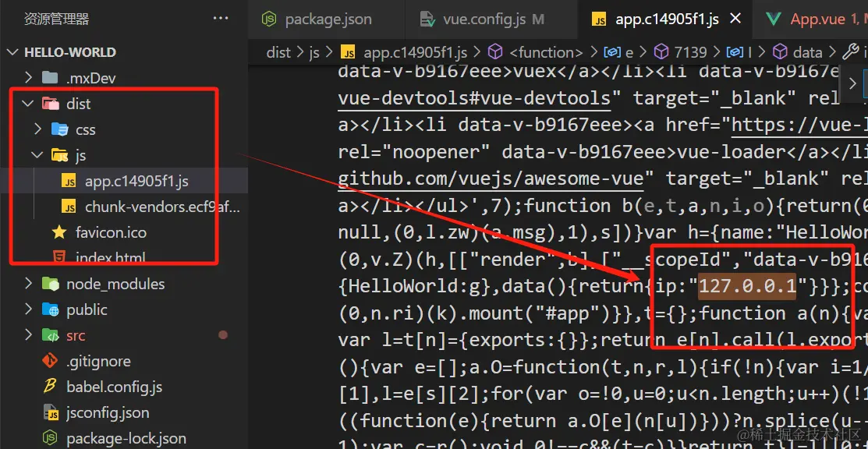Collapse the js folder chevron
Viewport: 868px width, 449px height.
37,155
